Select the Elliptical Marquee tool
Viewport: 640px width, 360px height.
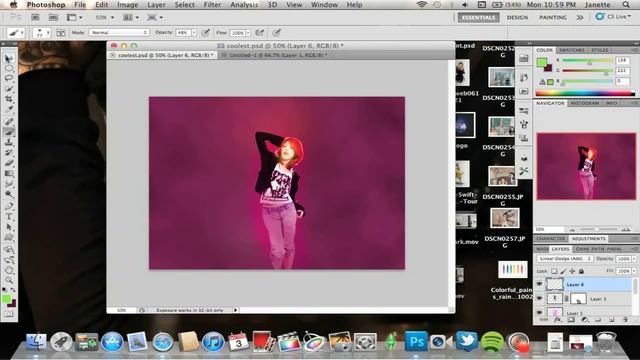click(x=9, y=68)
